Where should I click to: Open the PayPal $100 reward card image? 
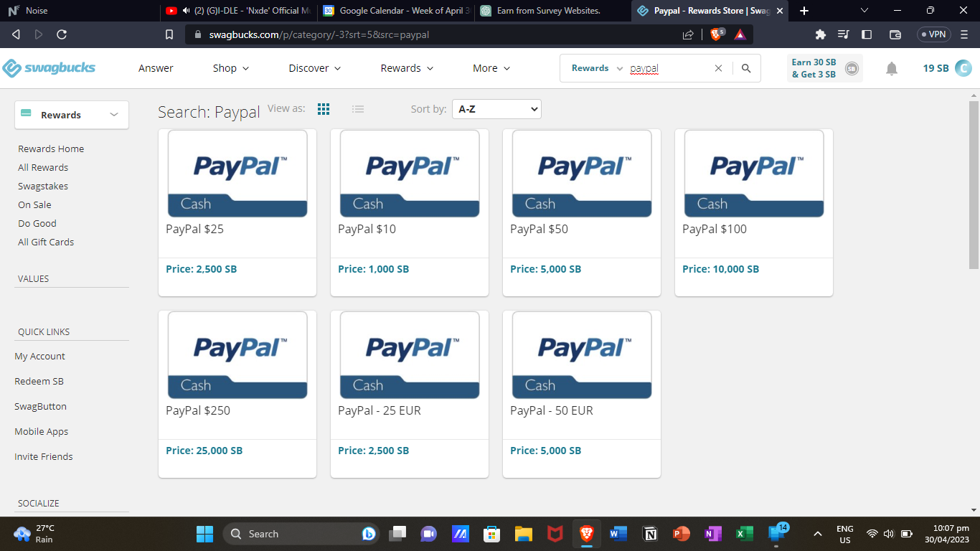tap(754, 174)
